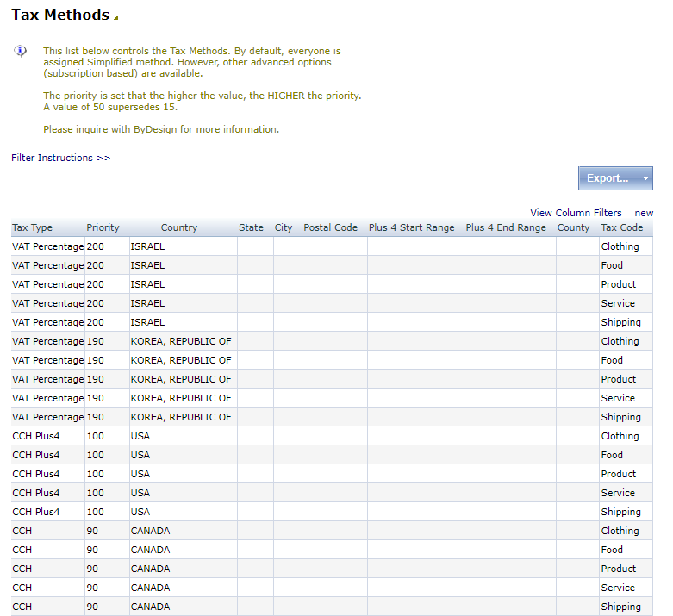Click the Export... button
673x616 pixels.
(x=608, y=178)
